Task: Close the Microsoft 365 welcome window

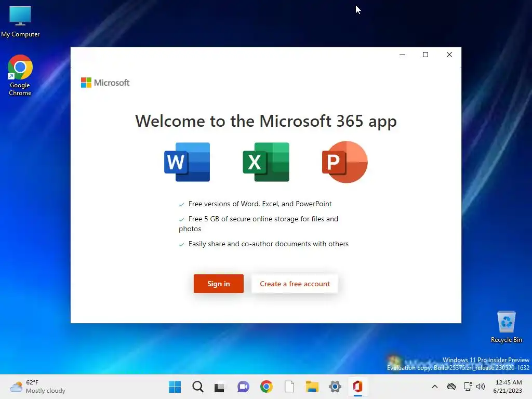Action: point(449,55)
